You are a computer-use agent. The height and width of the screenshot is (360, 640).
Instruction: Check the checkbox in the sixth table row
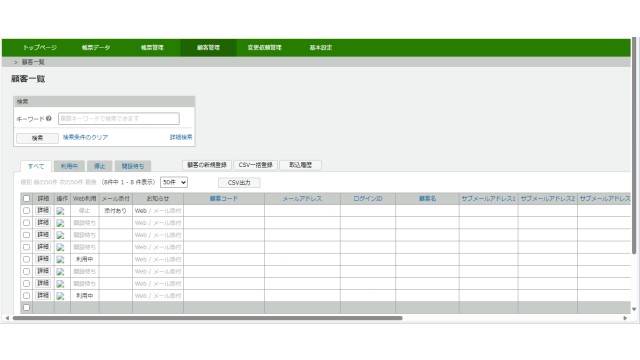click(27, 271)
